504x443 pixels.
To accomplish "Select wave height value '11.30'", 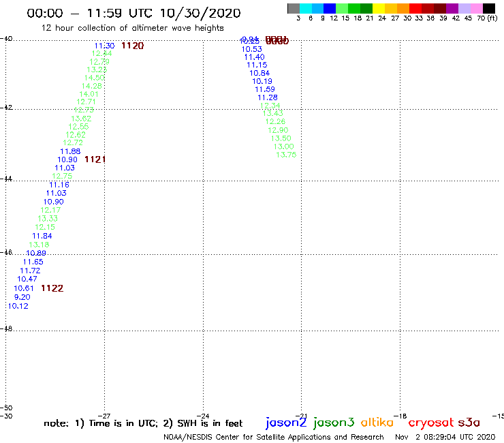I will click(x=104, y=46).
